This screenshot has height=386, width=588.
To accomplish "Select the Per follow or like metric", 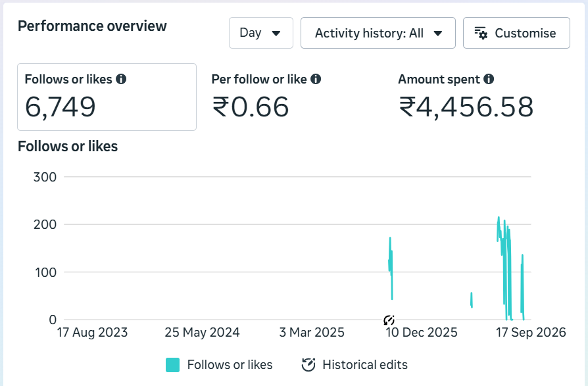I will [x=266, y=97].
